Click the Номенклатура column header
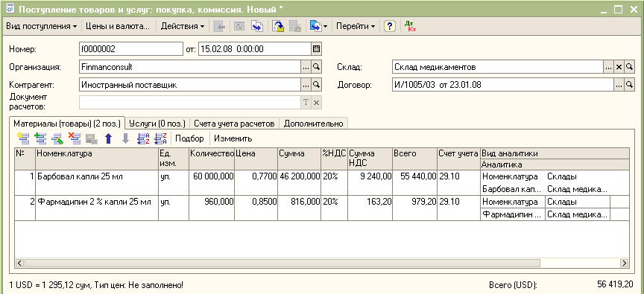This screenshot has height=294, width=644. tap(97, 159)
